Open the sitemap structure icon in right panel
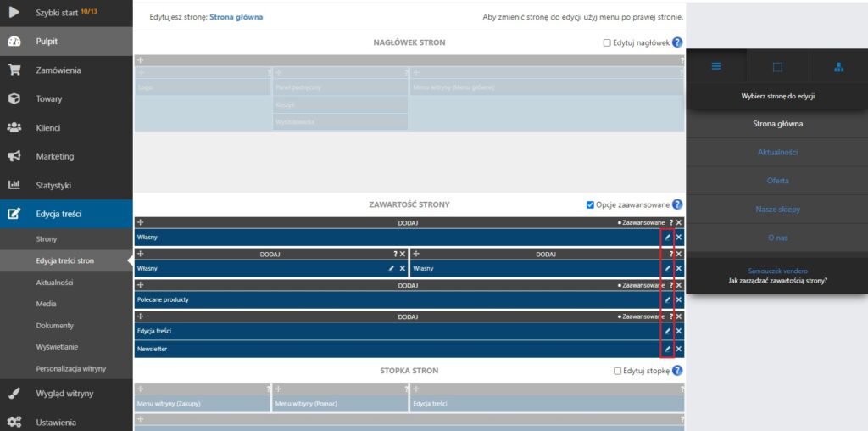This screenshot has height=431, width=868. [838, 66]
